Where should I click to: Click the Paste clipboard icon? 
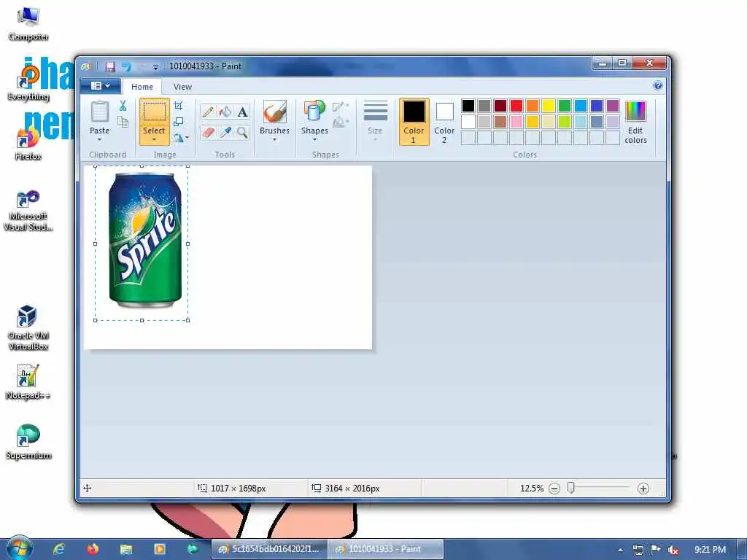(99, 112)
